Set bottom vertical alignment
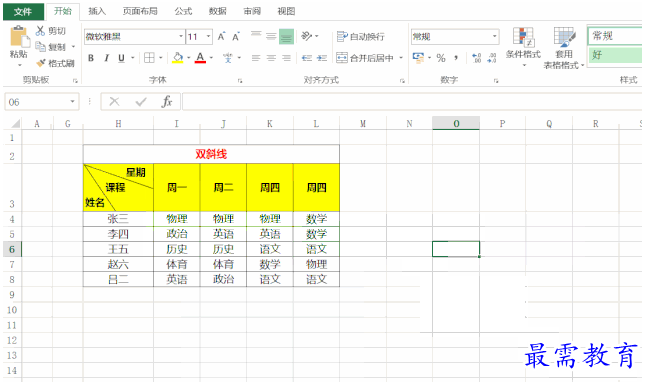The image size is (646, 387). 286,36
